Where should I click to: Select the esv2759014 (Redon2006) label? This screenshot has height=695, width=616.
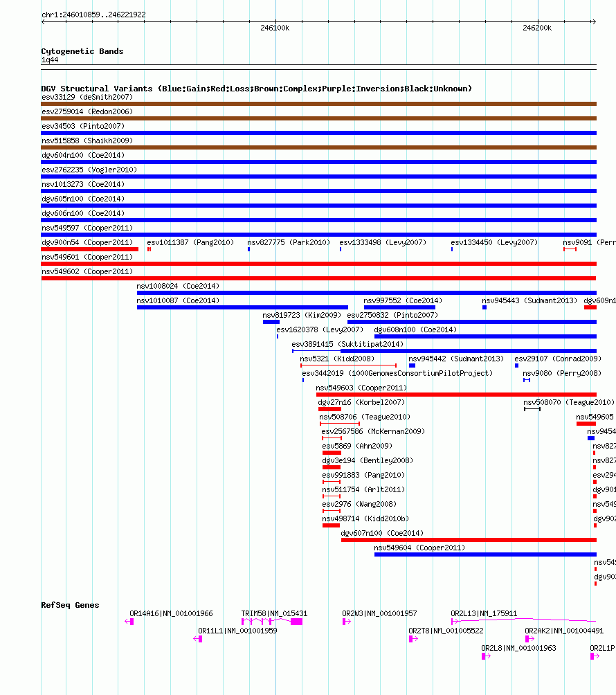pos(87,111)
